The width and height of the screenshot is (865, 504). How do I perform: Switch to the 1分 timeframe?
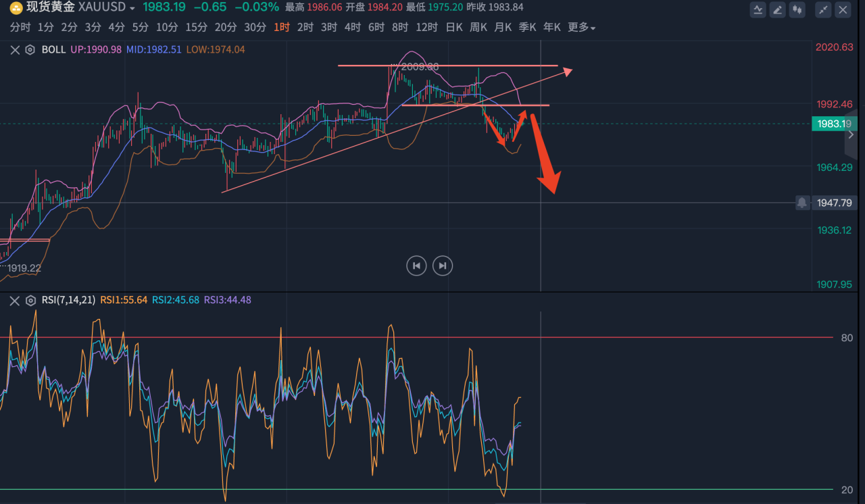45,28
